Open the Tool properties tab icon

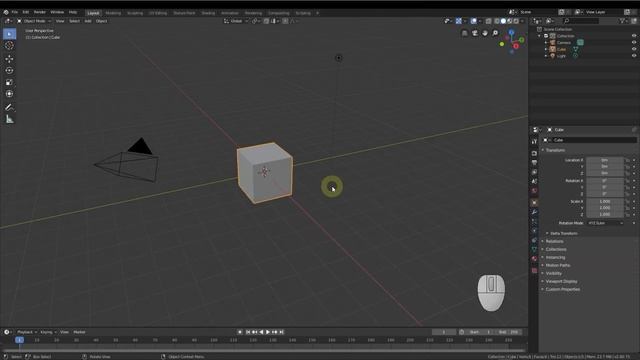[x=534, y=142]
